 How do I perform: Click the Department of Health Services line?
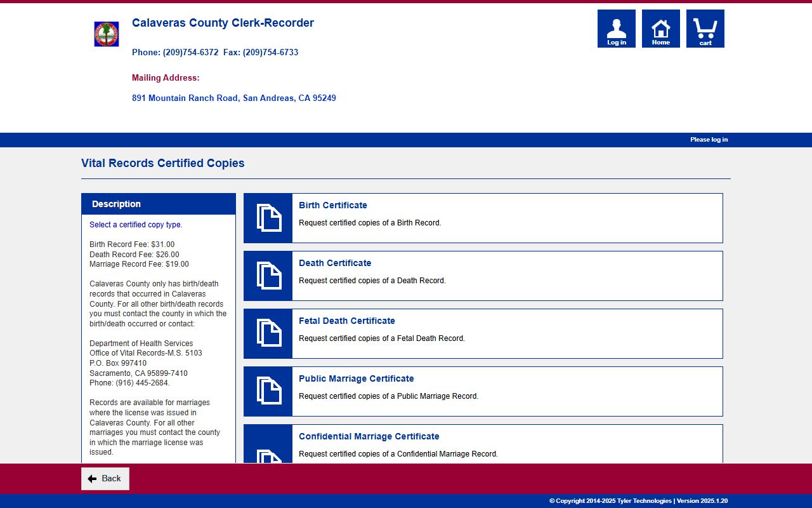[141, 344]
